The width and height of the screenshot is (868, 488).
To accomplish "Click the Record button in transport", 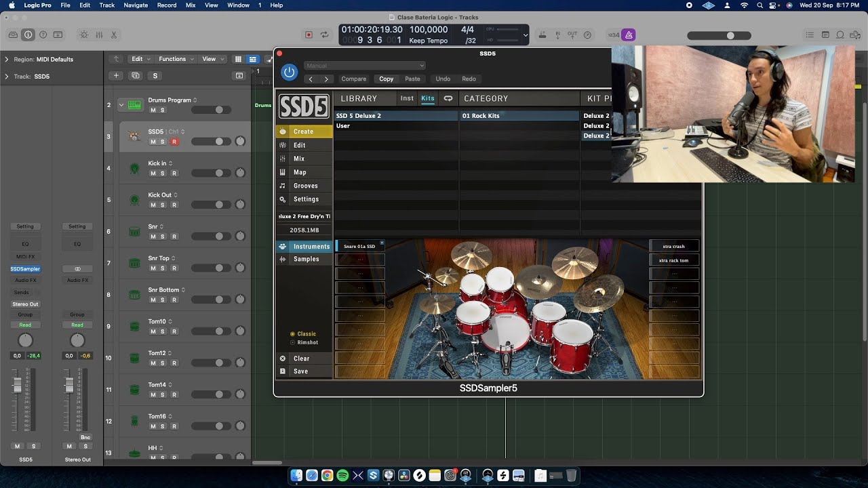I will pyautogui.click(x=309, y=35).
